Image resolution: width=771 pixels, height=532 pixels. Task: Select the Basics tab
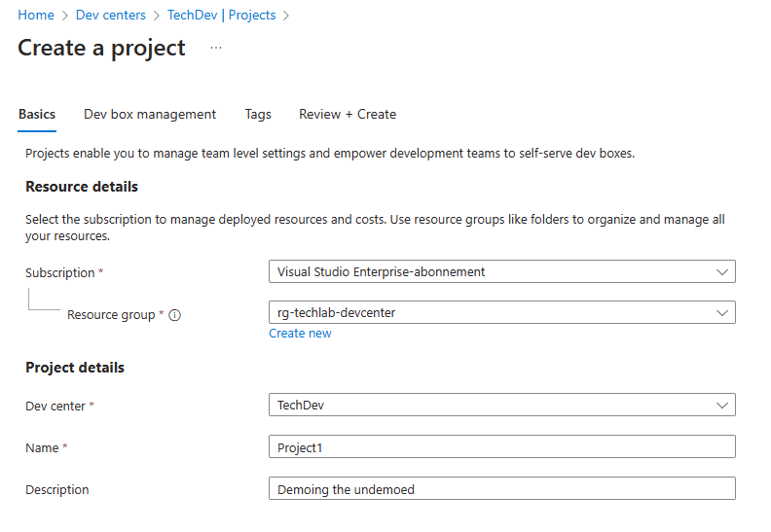(x=37, y=114)
